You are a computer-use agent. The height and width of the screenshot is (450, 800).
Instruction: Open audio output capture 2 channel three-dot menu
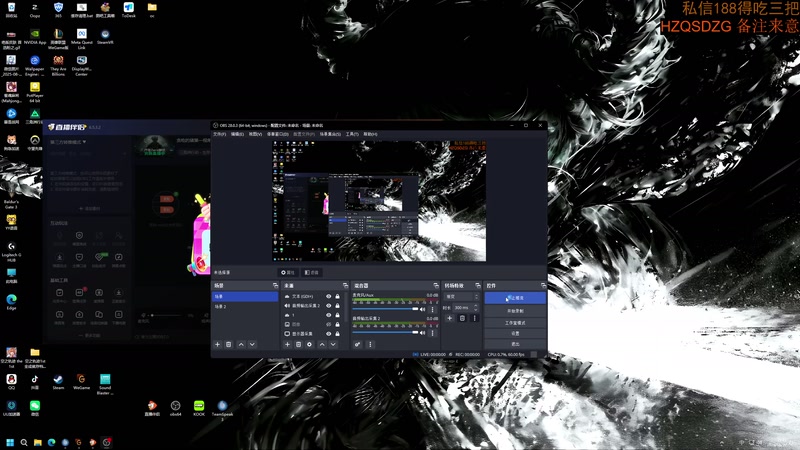[x=433, y=333]
